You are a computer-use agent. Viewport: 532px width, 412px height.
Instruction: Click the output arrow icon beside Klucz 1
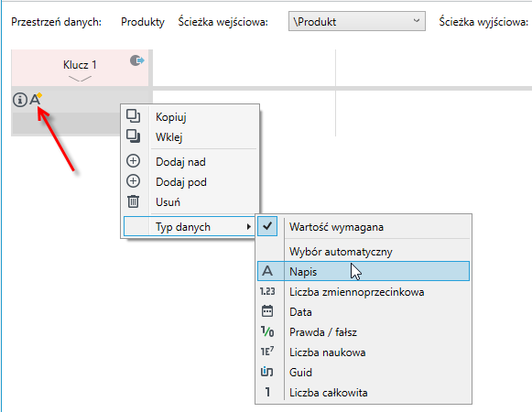pyautogui.click(x=137, y=60)
